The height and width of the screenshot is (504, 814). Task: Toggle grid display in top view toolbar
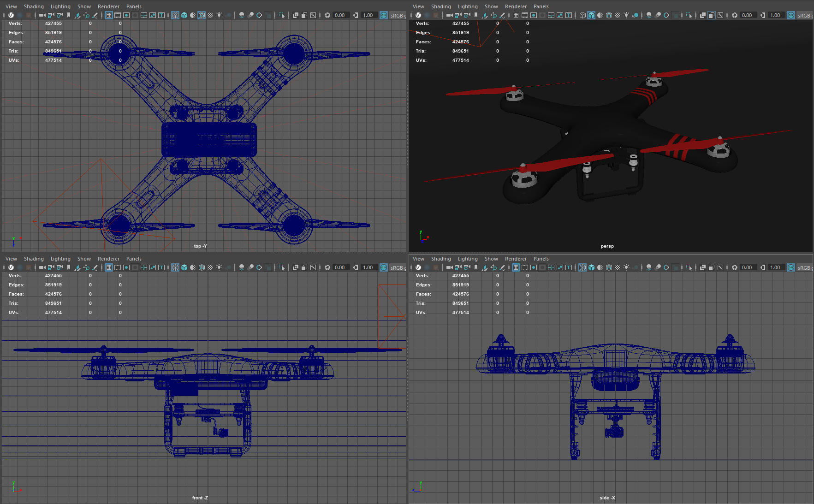click(109, 15)
